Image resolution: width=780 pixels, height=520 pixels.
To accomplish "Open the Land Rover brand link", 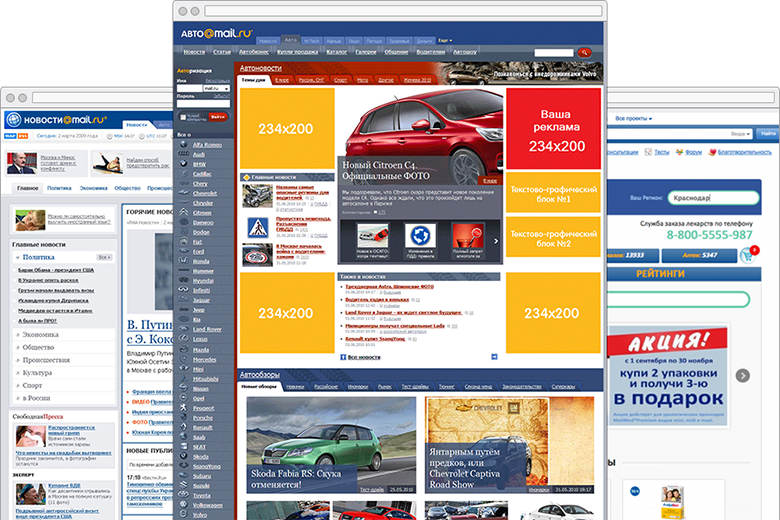I will tap(207, 329).
